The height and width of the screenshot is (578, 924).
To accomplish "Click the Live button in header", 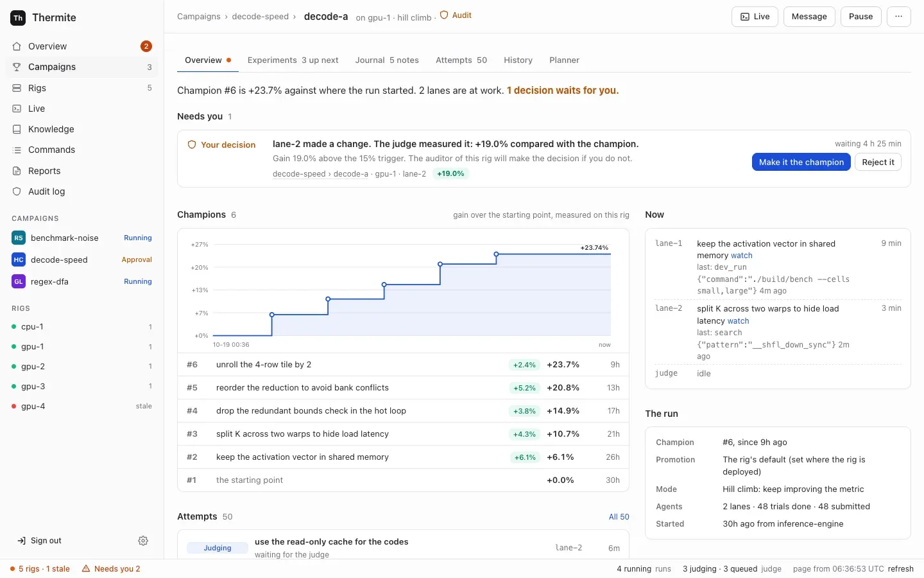I will [755, 17].
